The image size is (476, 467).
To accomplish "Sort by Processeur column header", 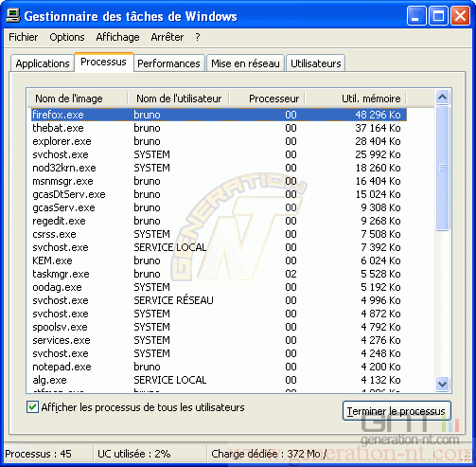I will (267, 99).
